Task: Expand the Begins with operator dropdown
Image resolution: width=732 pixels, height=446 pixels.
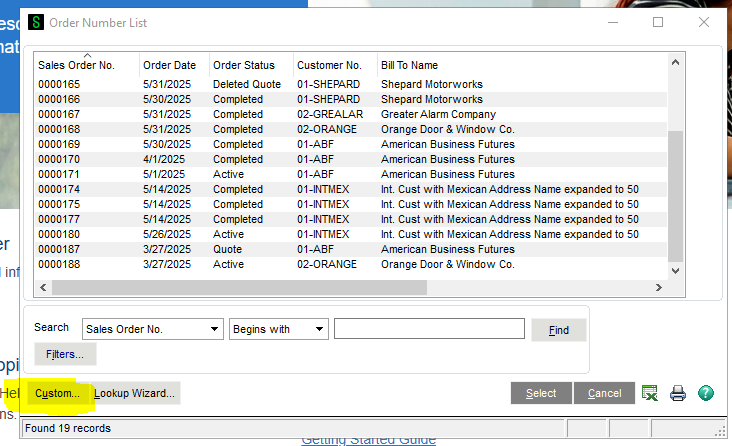Action: [319, 329]
